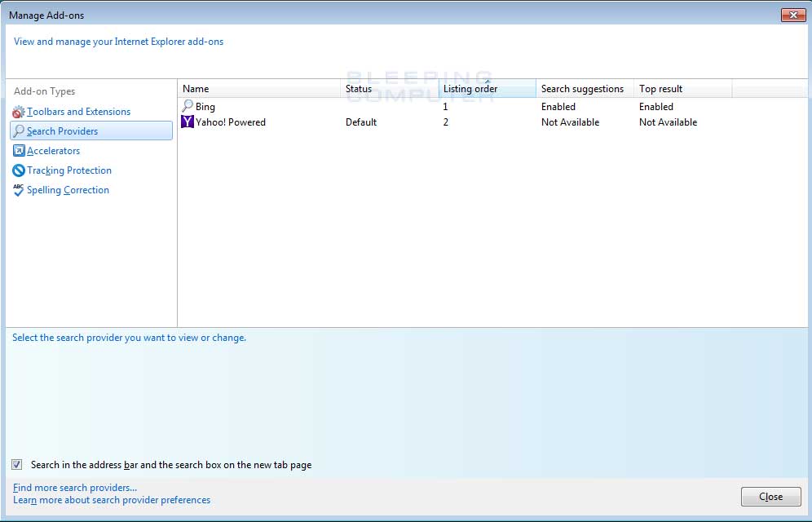Image resolution: width=812 pixels, height=522 pixels.
Task: Select the Bing search provider row
Action: pyautogui.click(x=456, y=107)
